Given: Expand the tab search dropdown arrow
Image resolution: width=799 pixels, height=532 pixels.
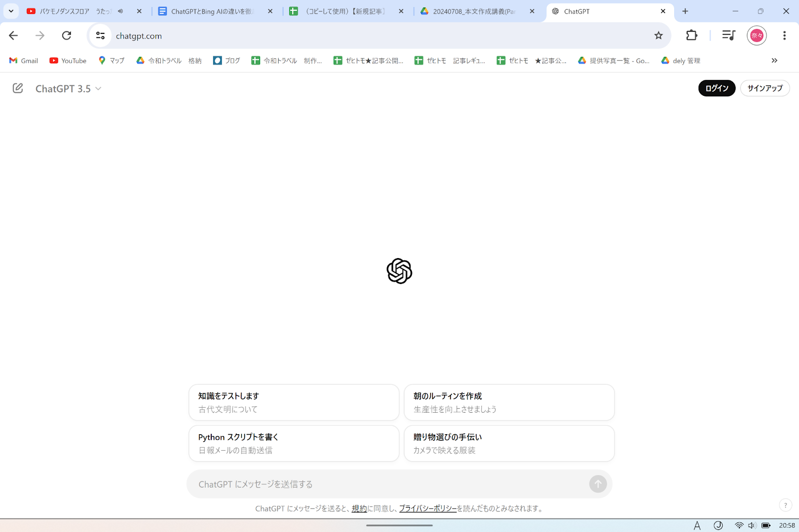Looking at the screenshot, I should click(x=11, y=11).
